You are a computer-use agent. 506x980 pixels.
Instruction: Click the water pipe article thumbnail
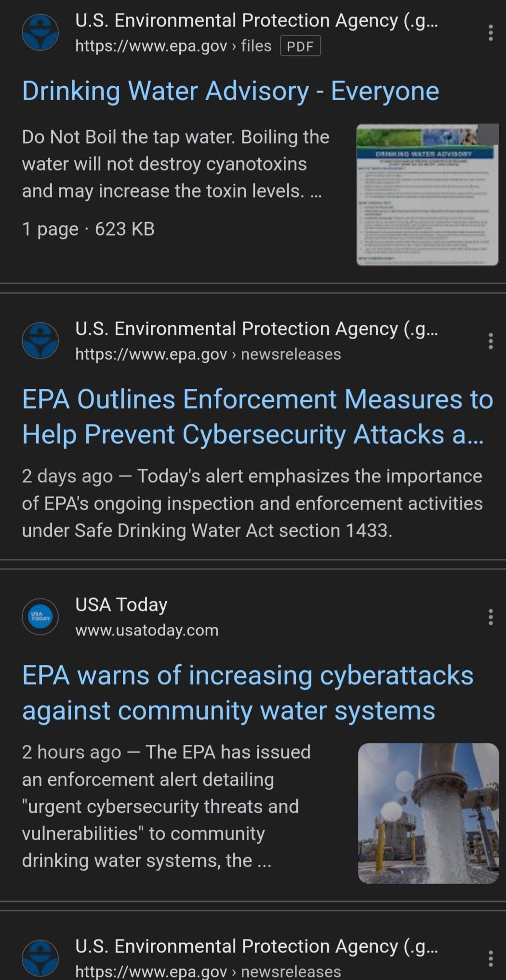[428, 813]
